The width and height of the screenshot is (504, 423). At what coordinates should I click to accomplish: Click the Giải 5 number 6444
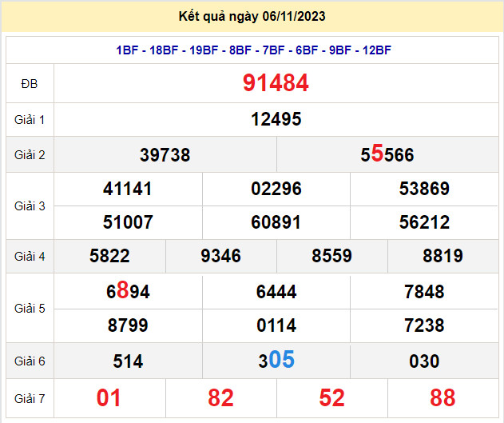(x=276, y=292)
